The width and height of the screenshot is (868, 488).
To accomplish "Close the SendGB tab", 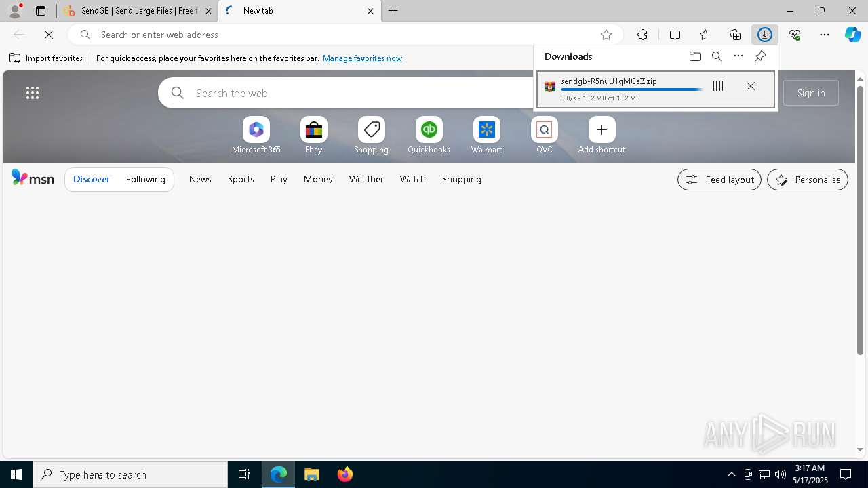I will pos(208,11).
